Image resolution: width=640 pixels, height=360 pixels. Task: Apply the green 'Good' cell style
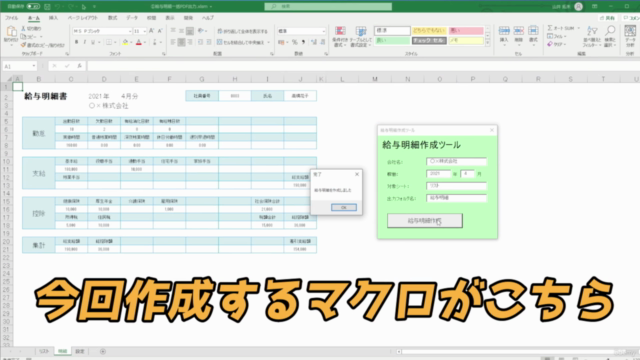click(x=392, y=40)
